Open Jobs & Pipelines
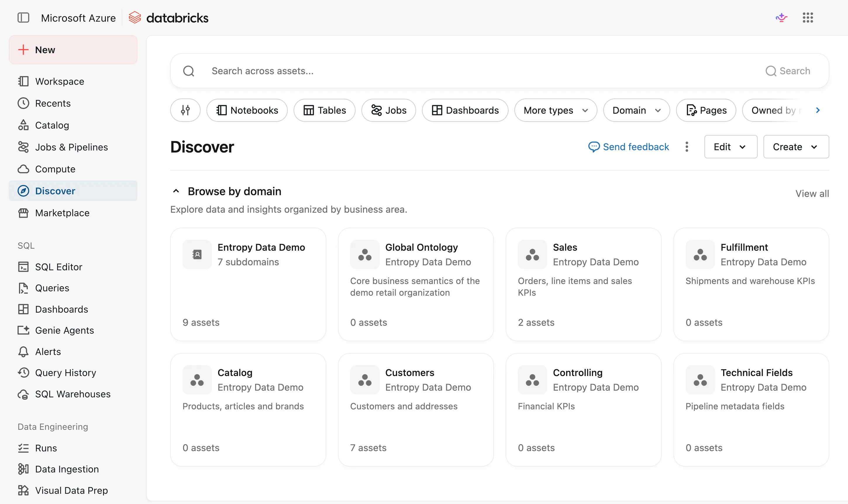848x504 pixels. tap(73, 147)
